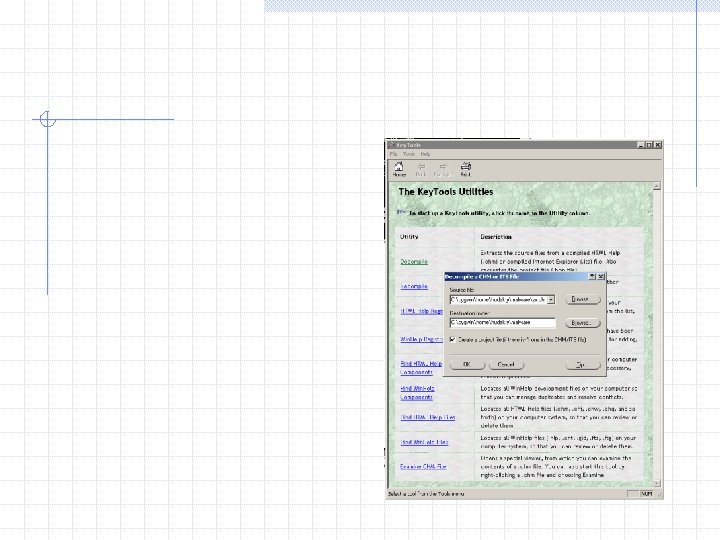
Task: Click the 'Select a tool' status bar text
Action: (x=426, y=494)
